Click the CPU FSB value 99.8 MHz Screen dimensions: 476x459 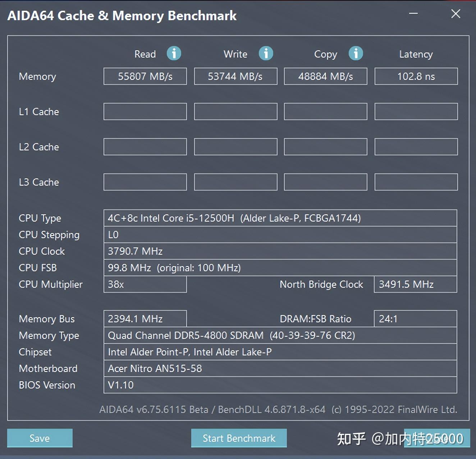tap(280, 268)
